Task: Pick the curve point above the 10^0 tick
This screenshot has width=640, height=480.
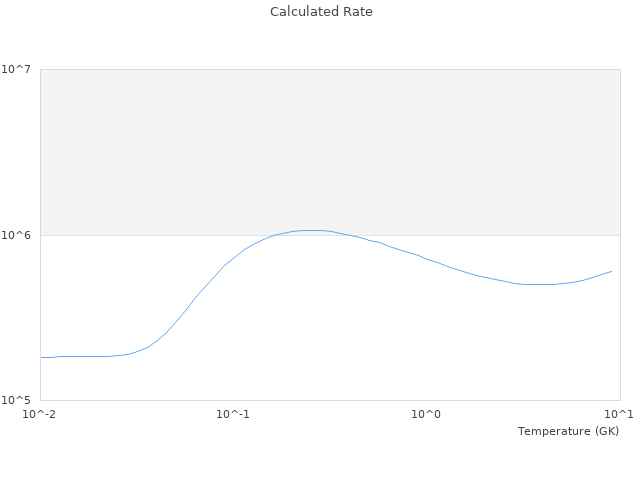Action: pyautogui.click(x=427, y=258)
